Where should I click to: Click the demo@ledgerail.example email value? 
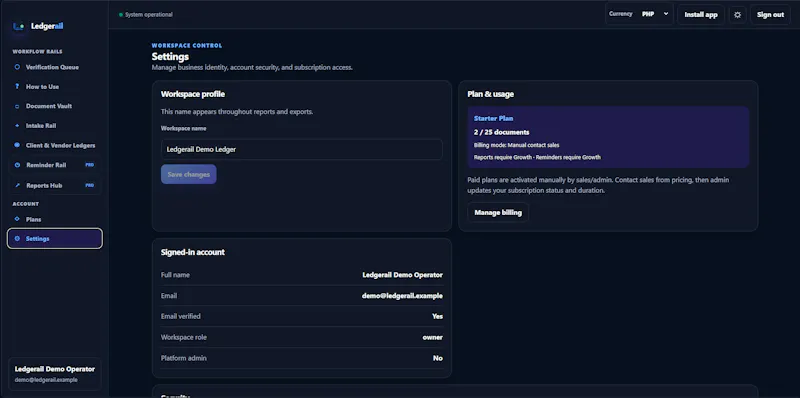pos(402,295)
